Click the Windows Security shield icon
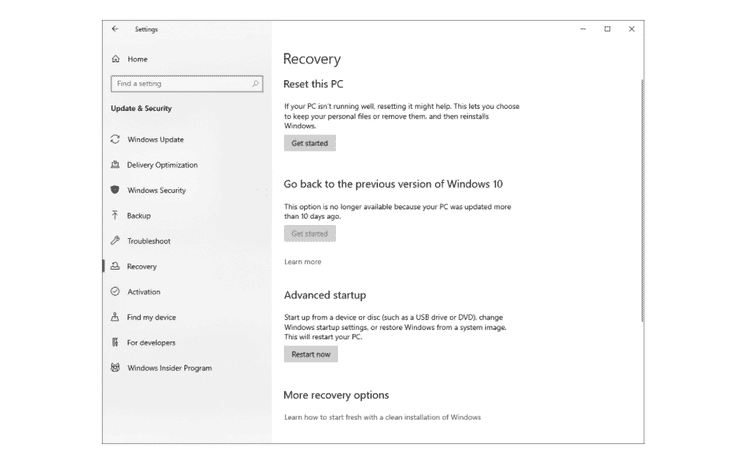This screenshot has height=469, width=750. [x=115, y=190]
